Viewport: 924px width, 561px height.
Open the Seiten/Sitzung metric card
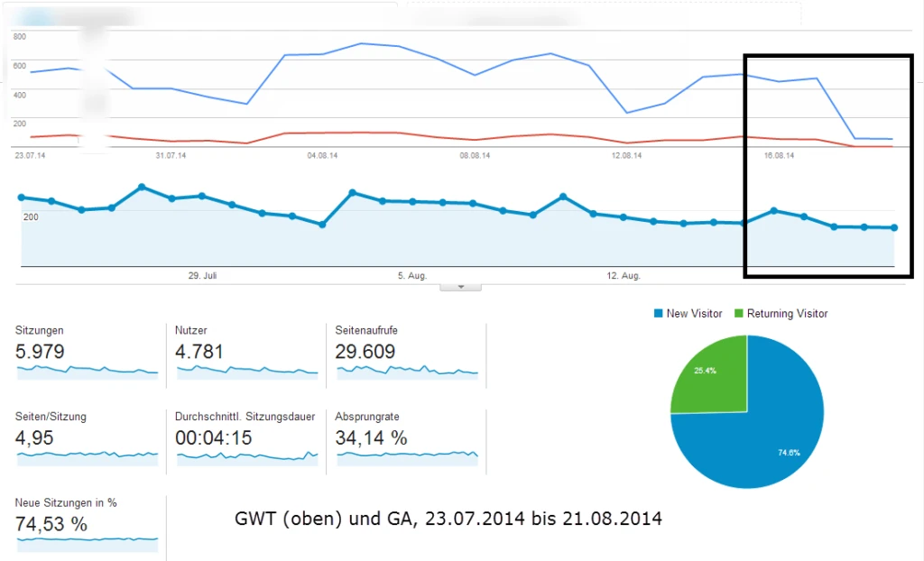pyautogui.click(x=87, y=441)
